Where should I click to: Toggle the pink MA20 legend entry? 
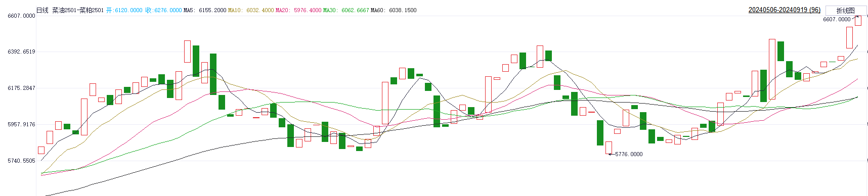[x=298, y=10]
